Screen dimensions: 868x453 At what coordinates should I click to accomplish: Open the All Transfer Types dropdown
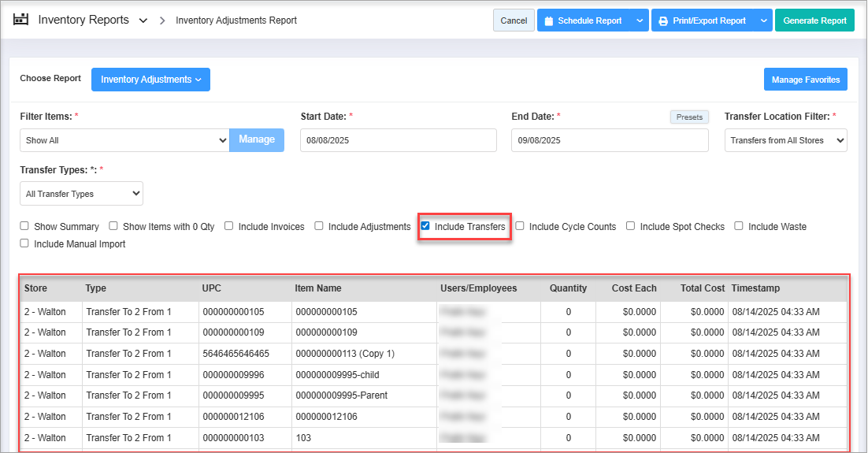[x=81, y=194]
